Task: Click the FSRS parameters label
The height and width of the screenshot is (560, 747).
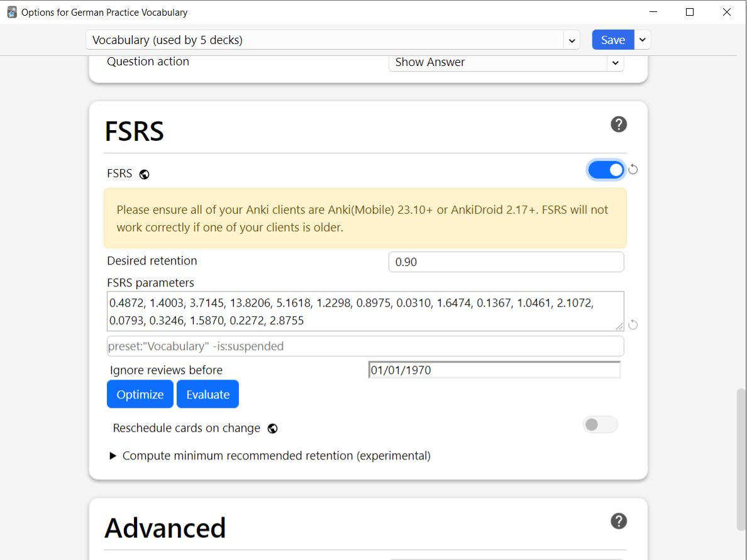Action: [150, 283]
